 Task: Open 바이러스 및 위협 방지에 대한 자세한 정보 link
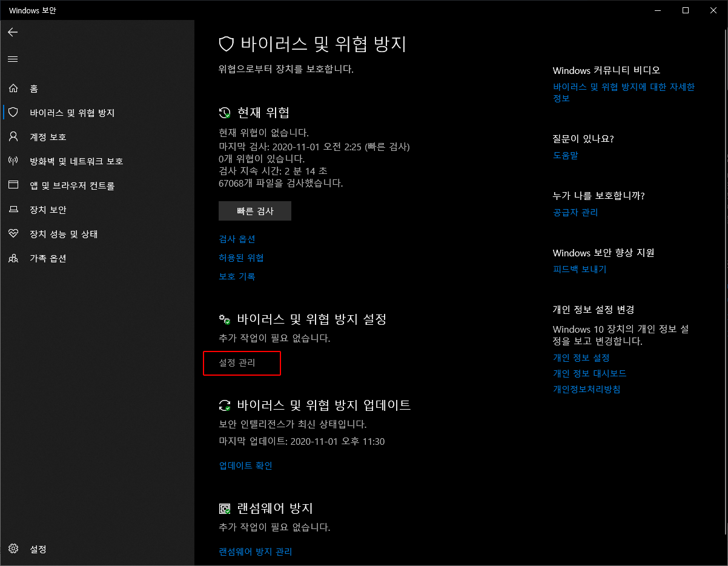(624, 92)
